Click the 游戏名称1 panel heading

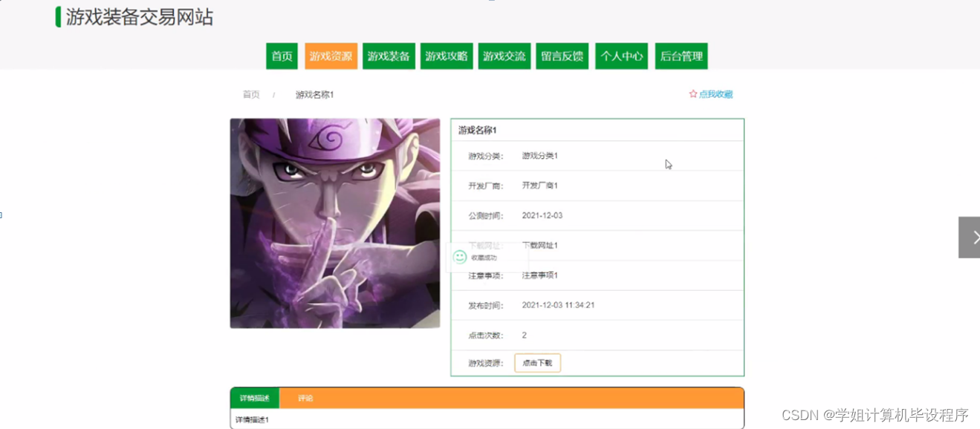477,131
